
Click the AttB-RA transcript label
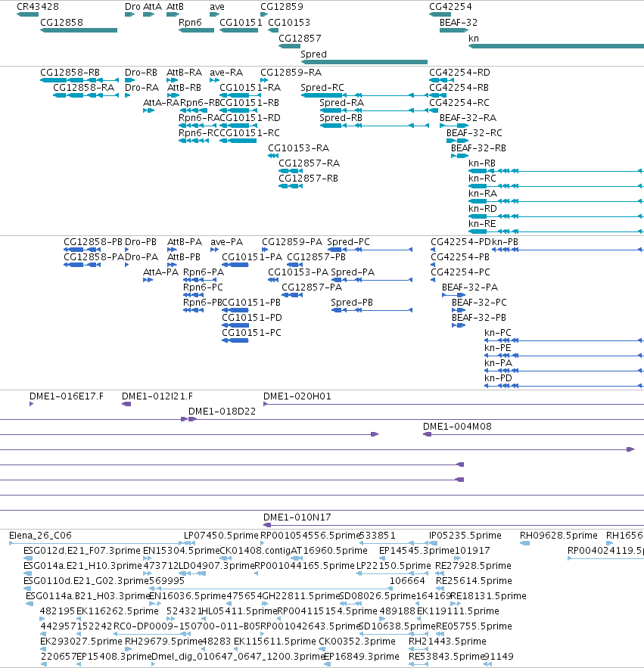coord(184,73)
